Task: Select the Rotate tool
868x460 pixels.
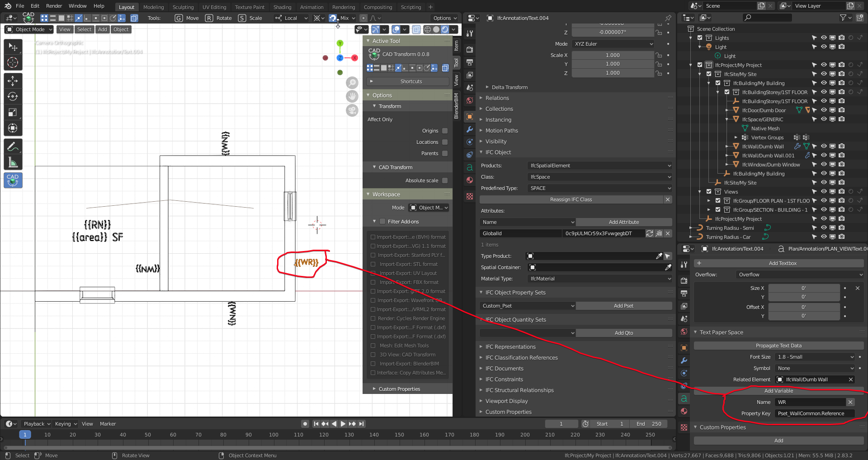Action: (13, 96)
